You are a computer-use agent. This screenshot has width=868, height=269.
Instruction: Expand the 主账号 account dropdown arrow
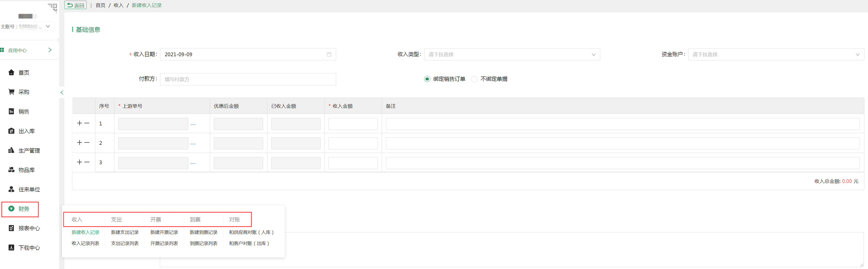coord(48,26)
